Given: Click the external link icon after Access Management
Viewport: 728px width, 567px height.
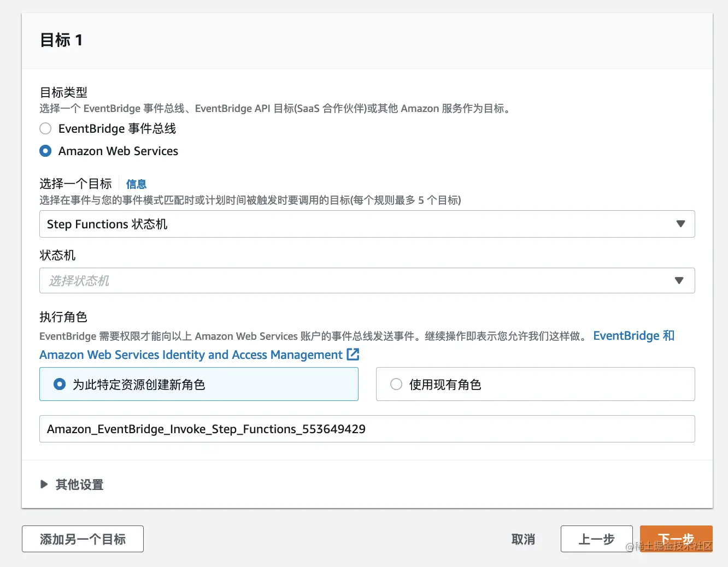Looking at the screenshot, I should 353,355.
